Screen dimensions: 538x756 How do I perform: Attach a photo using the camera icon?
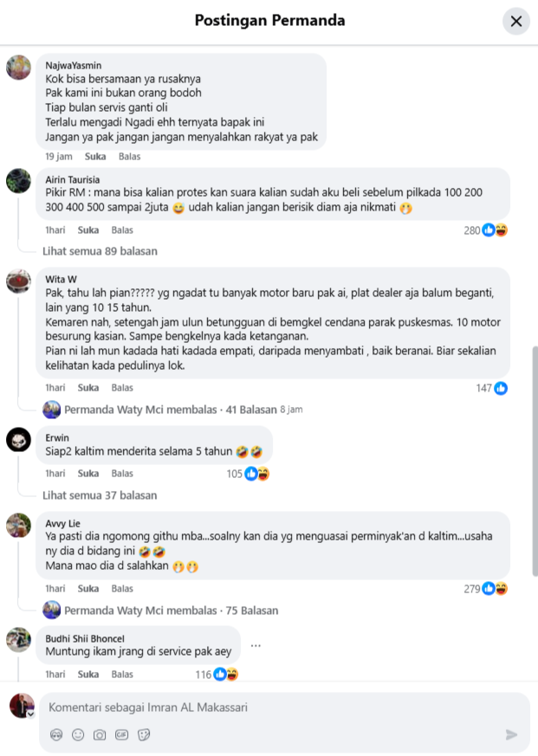100,735
